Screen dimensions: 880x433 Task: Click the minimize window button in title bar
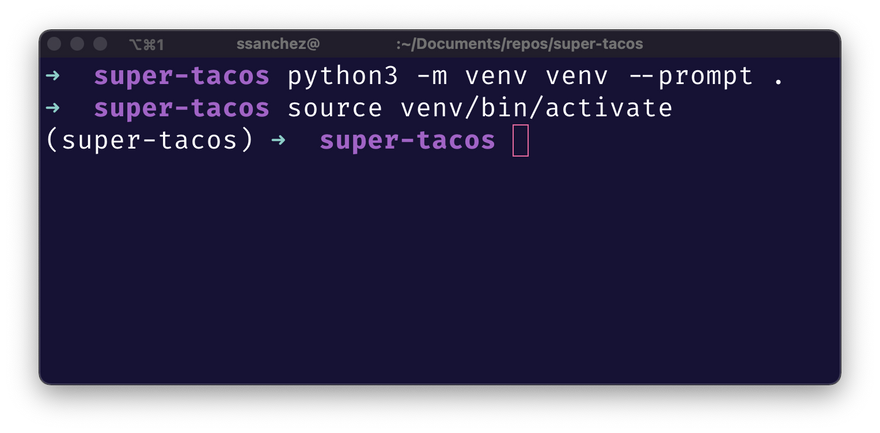tap(77, 44)
